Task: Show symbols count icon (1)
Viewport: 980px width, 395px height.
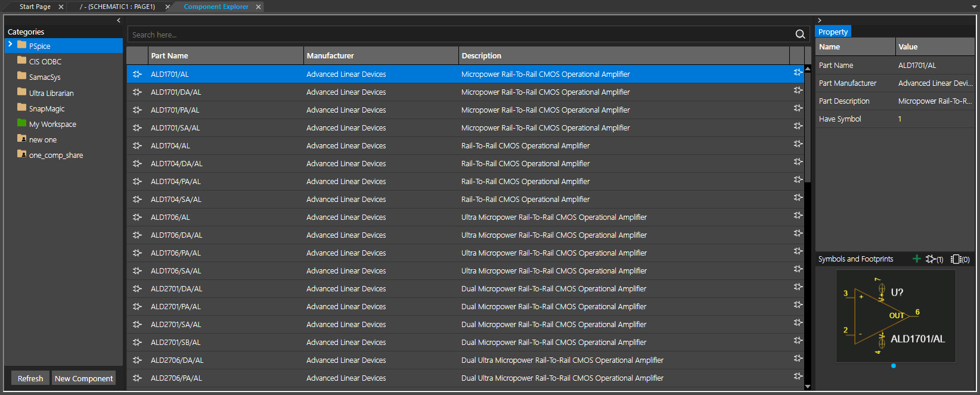Action: (934, 259)
